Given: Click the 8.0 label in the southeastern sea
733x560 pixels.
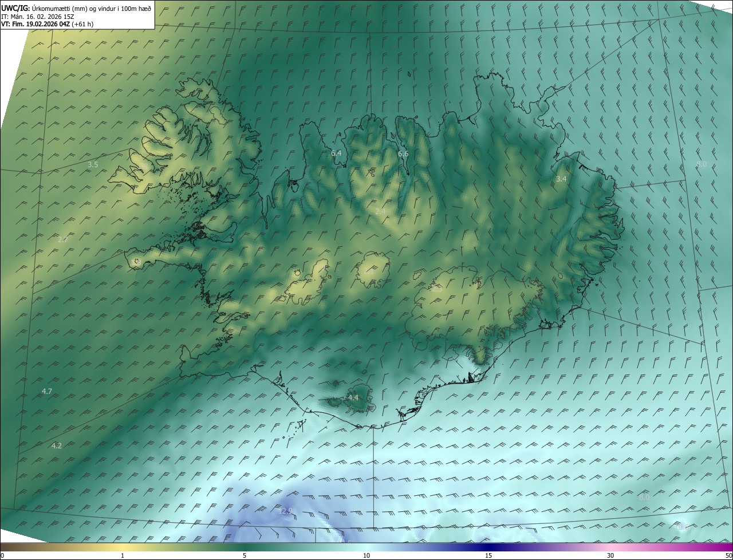Looking at the screenshot, I should tap(644, 498).
